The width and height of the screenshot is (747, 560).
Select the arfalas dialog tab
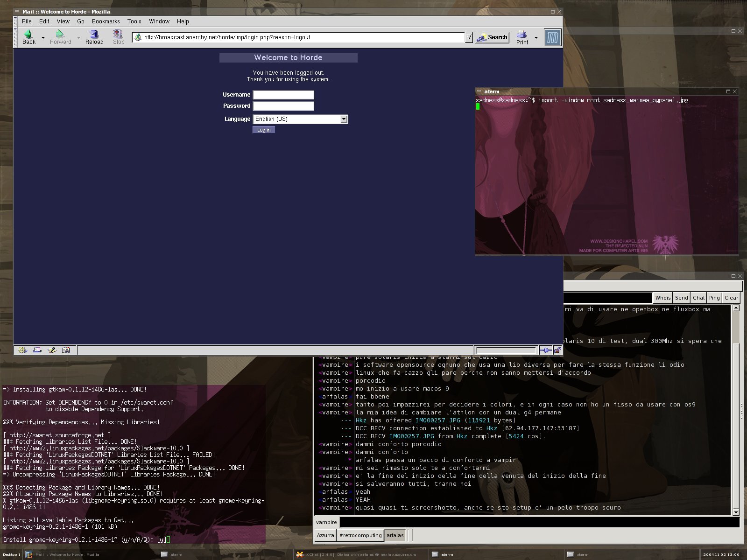(x=395, y=535)
